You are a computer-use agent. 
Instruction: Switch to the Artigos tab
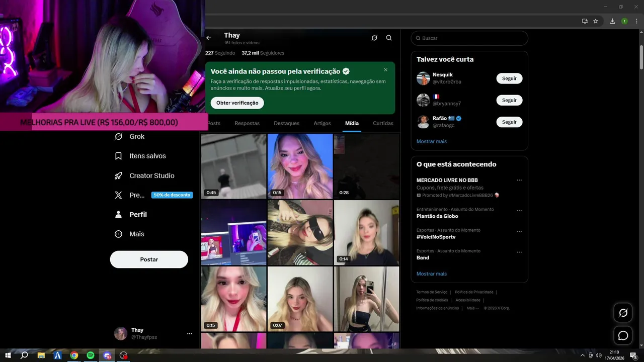(323, 123)
